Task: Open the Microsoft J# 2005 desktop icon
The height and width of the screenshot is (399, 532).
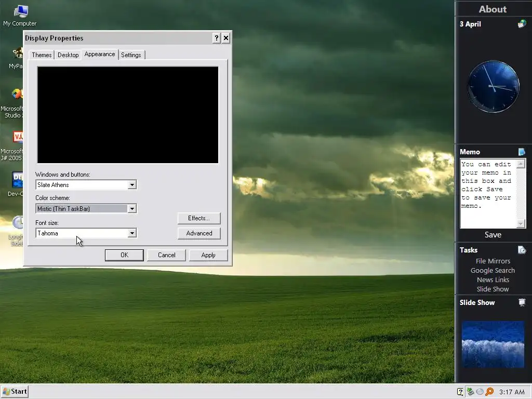Action: 13,146
